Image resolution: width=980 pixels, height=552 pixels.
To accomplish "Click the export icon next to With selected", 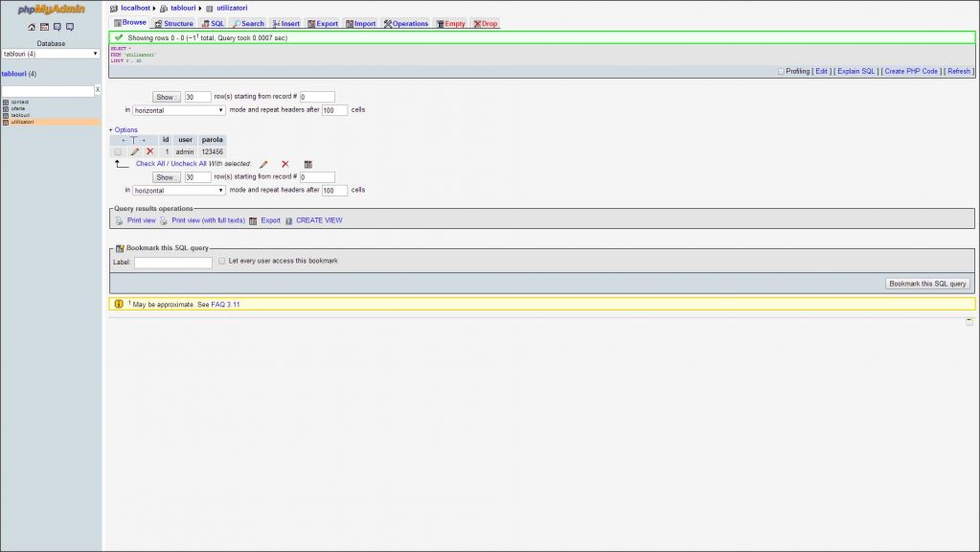I will pos(308,164).
